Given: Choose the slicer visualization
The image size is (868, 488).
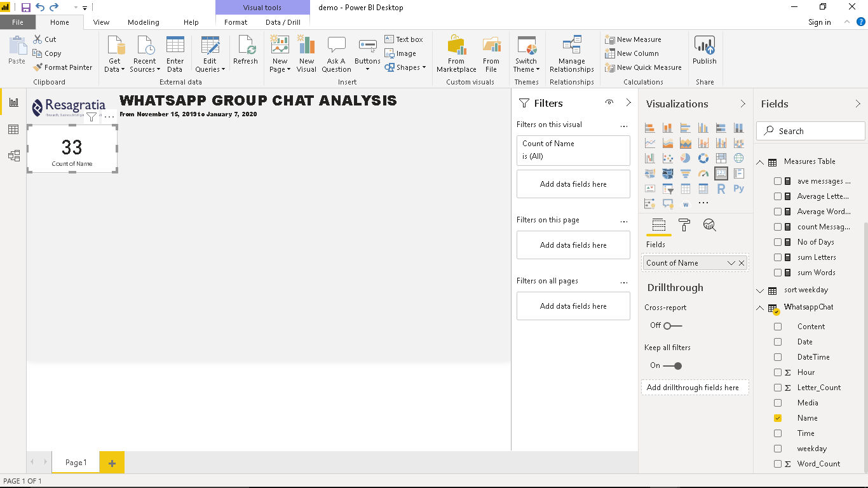Looking at the screenshot, I should tap(668, 189).
